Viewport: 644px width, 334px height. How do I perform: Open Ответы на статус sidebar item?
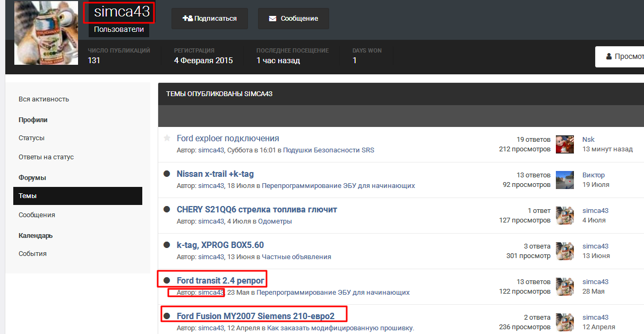pyautogui.click(x=46, y=157)
